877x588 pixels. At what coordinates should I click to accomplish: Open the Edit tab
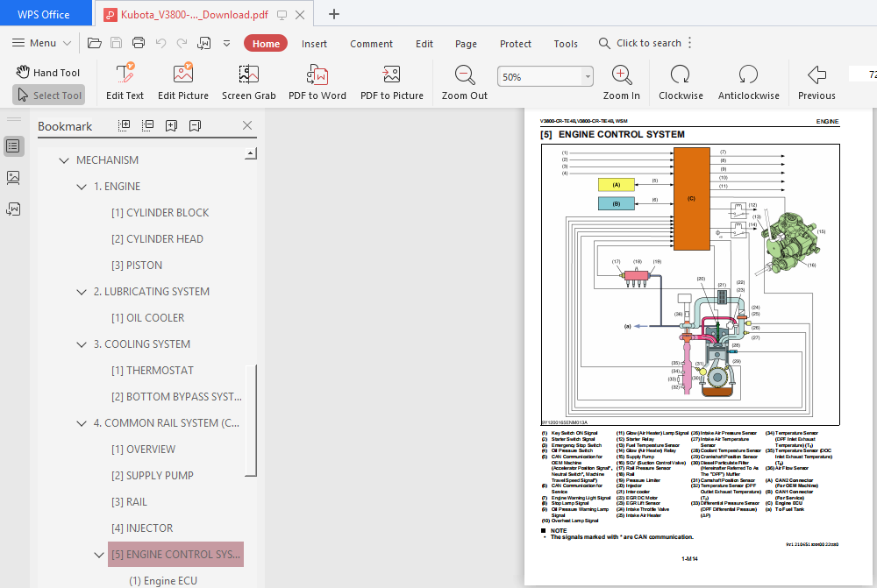pos(424,44)
